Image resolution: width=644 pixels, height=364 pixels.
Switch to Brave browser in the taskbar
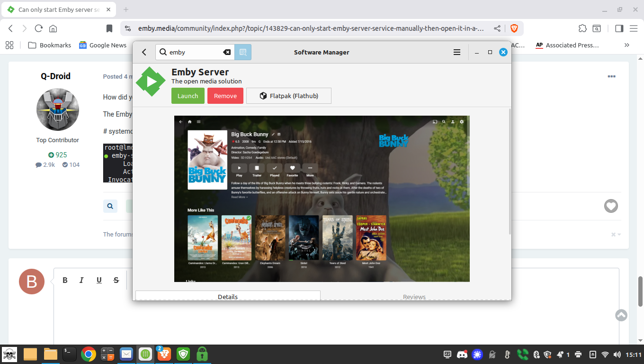coord(164,354)
